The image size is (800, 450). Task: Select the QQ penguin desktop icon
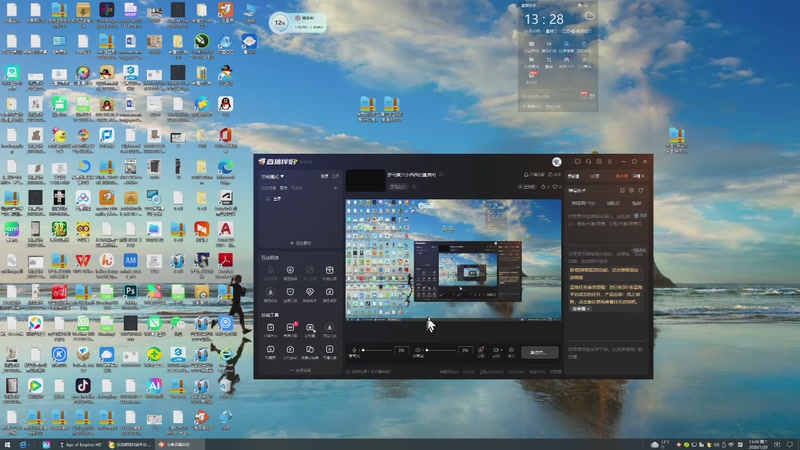pyautogui.click(x=226, y=104)
